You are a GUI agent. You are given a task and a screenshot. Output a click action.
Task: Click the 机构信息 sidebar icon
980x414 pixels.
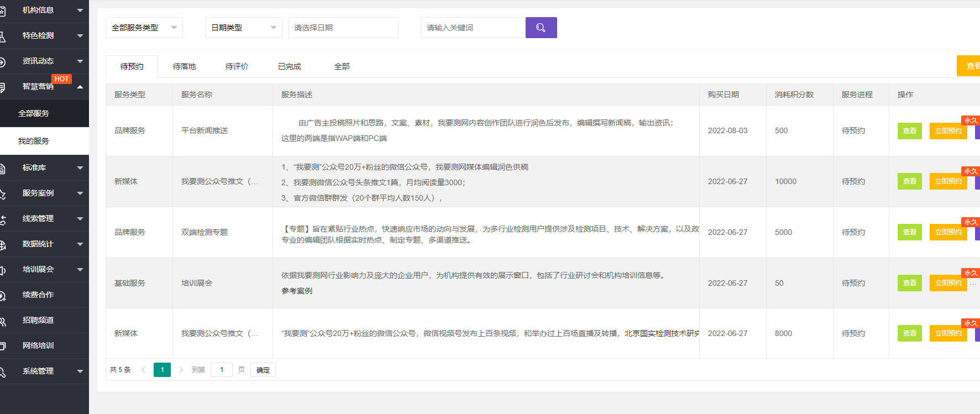[x=2, y=11]
